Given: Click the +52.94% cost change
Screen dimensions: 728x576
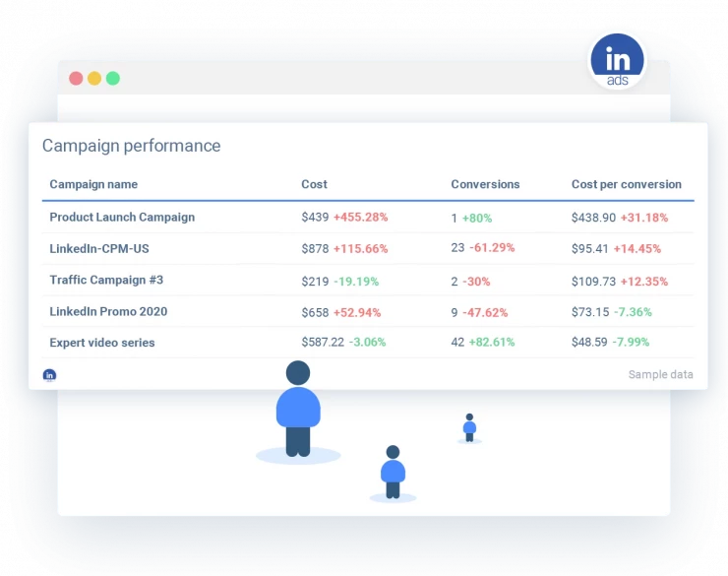Looking at the screenshot, I should pos(357,313).
